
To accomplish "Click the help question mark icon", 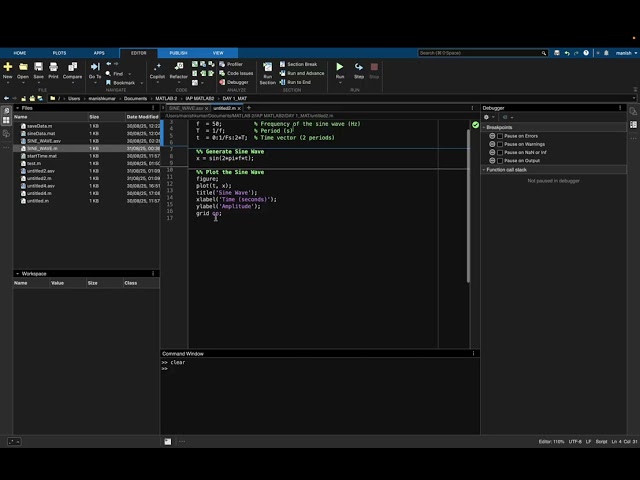I will [586, 53].
